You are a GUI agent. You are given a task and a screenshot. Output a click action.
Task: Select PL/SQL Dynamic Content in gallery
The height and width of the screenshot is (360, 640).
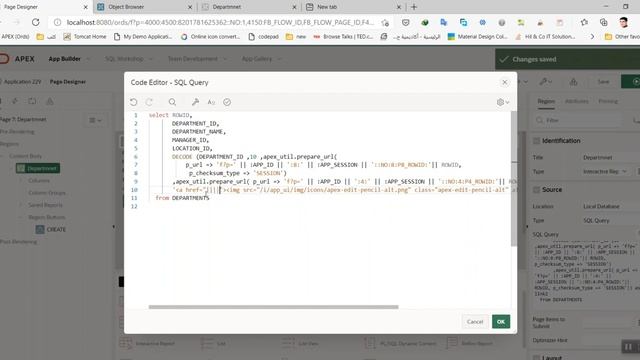tap(400, 344)
